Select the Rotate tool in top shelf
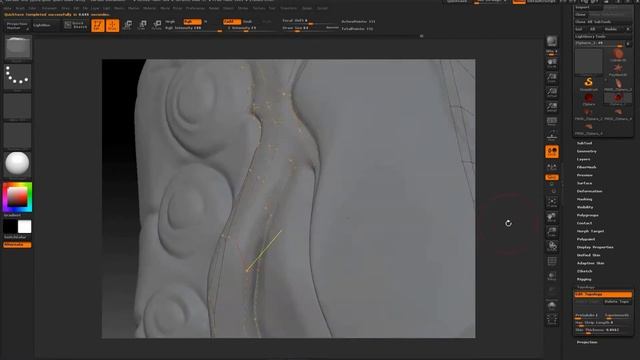This screenshot has height=360, width=640. [x=157, y=25]
